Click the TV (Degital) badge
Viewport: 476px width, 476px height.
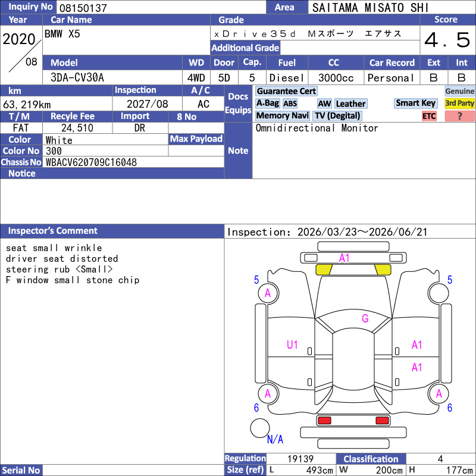[337, 116]
